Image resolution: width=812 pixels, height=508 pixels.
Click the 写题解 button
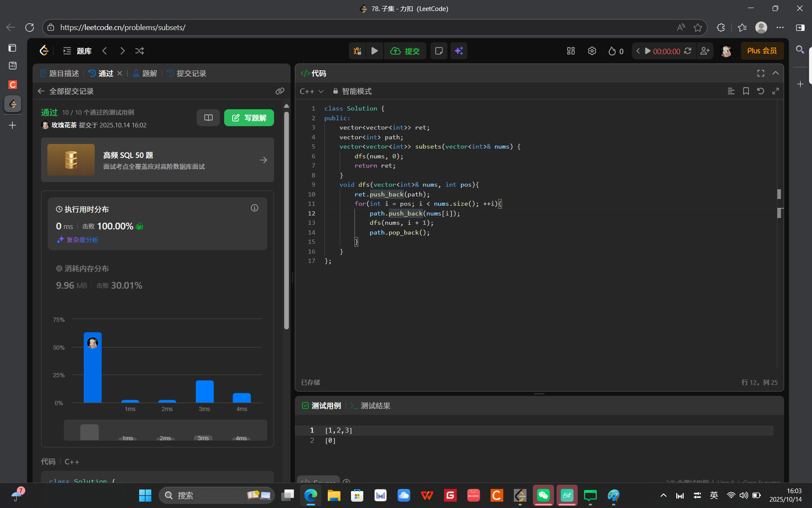pyautogui.click(x=249, y=118)
